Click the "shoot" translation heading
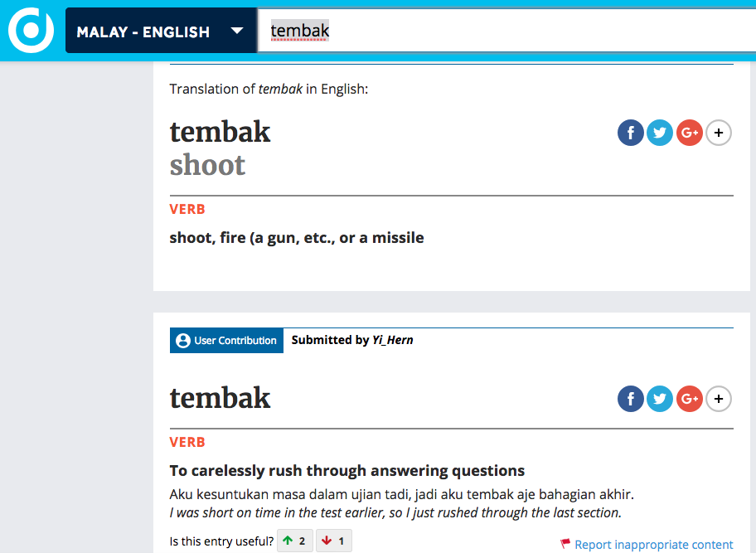Screen dimensions: 756x553 207,165
